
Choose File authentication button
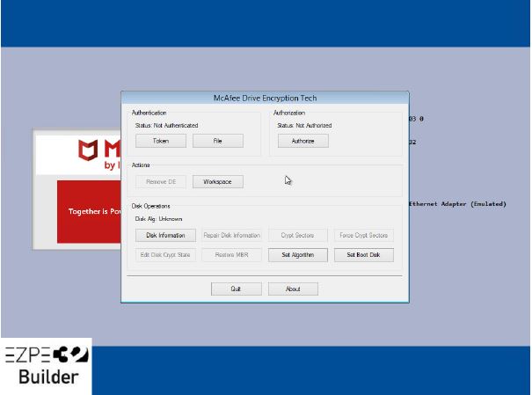[x=218, y=141]
